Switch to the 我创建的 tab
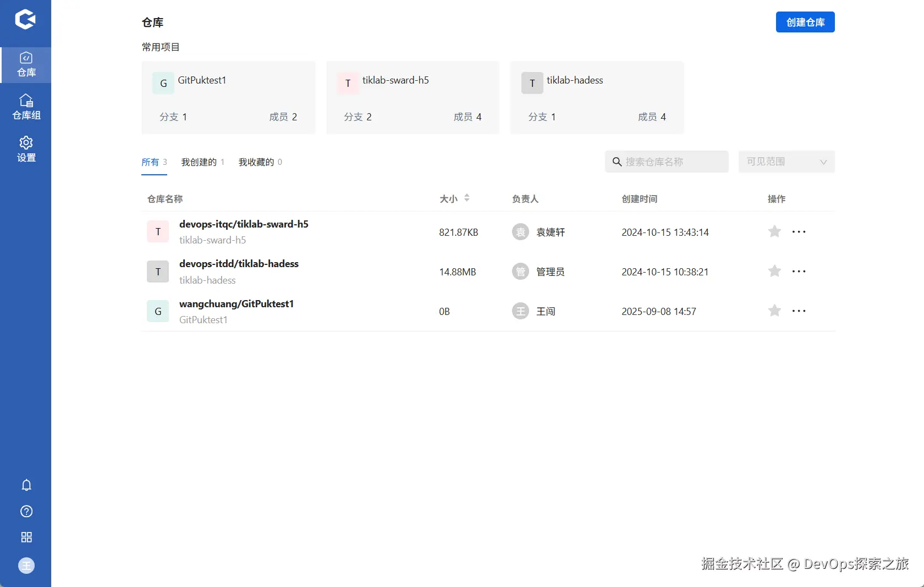924x587 pixels. pos(203,162)
